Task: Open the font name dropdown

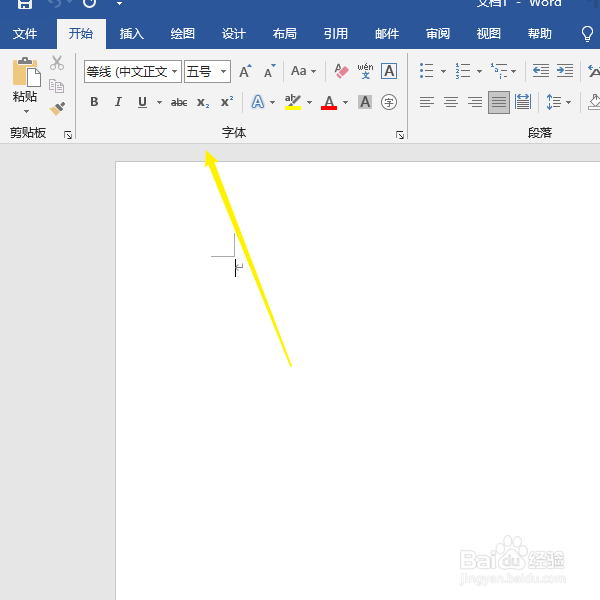Action: point(174,72)
